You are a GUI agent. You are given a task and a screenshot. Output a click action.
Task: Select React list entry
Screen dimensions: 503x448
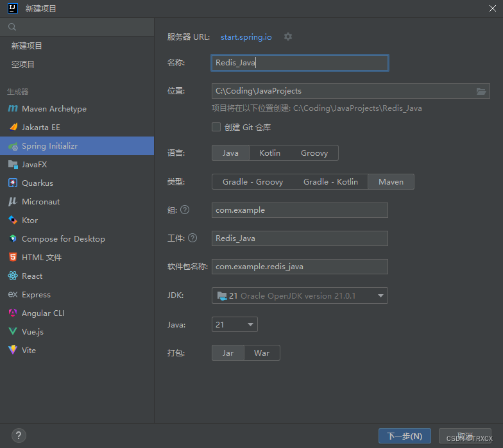[77, 276]
